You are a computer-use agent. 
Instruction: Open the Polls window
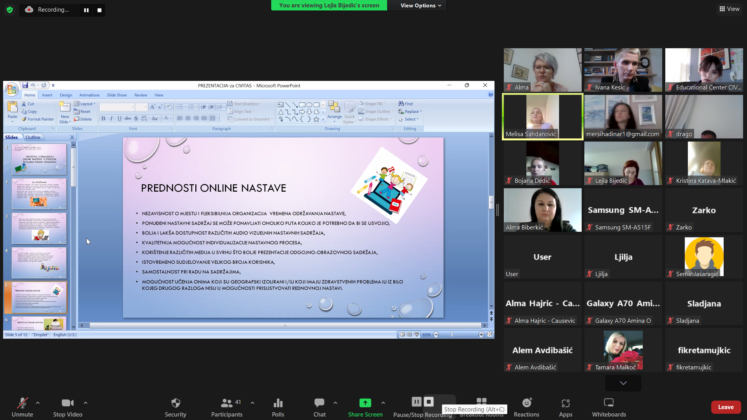pyautogui.click(x=278, y=407)
